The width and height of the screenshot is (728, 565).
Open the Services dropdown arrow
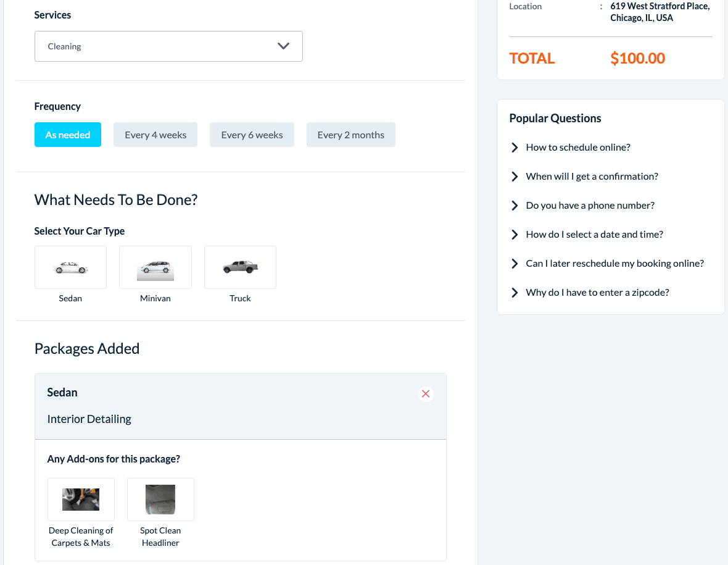[x=283, y=46]
